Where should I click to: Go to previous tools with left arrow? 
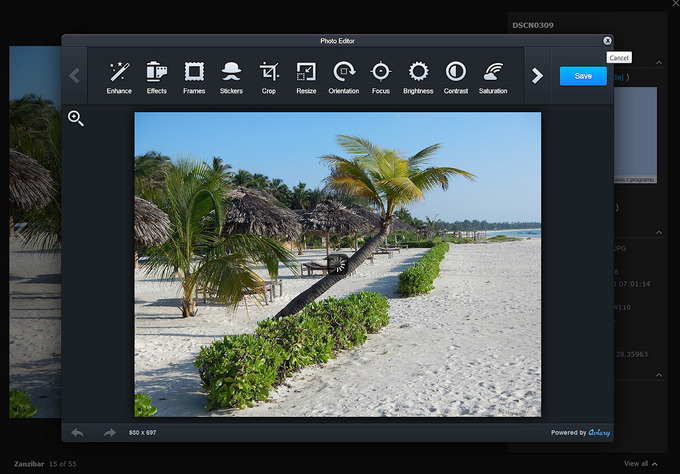[x=75, y=76]
